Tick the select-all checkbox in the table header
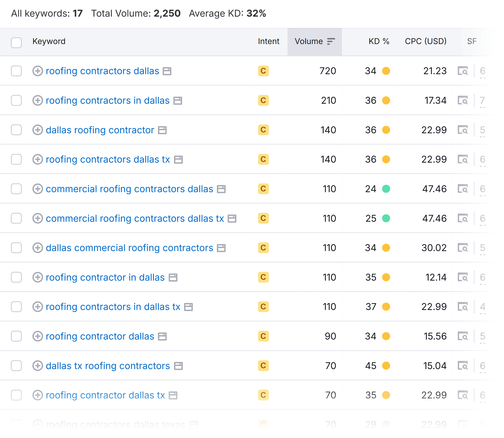 [16, 43]
